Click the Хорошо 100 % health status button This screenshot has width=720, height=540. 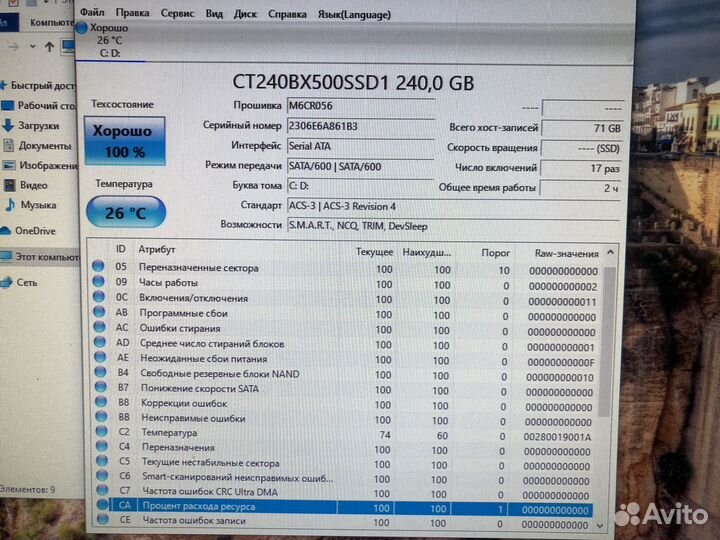click(x=123, y=141)
